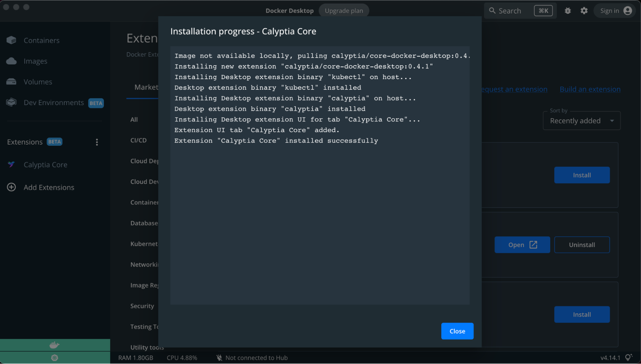This screenshot has height=364, width=641.
Task: Close the installation progress dialog
Action: [x=457, y=331]
